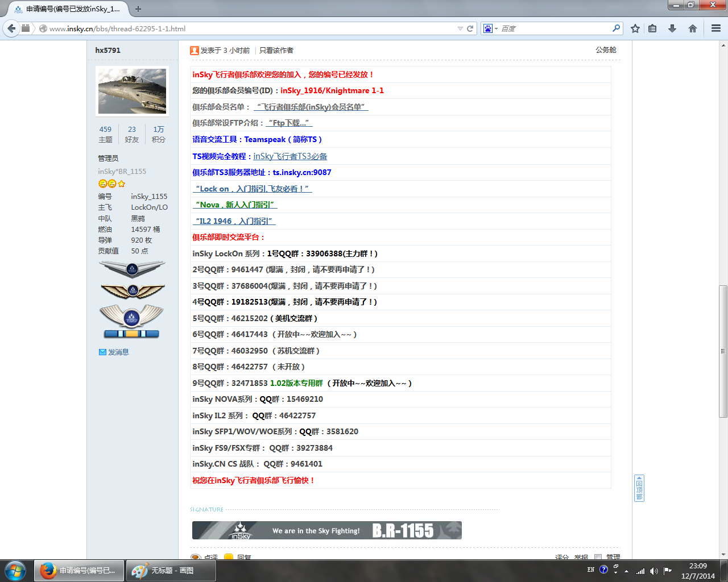728x582 pixels.
Task: Open the Baidu search engine dropdown
Action: coord(490,28)
